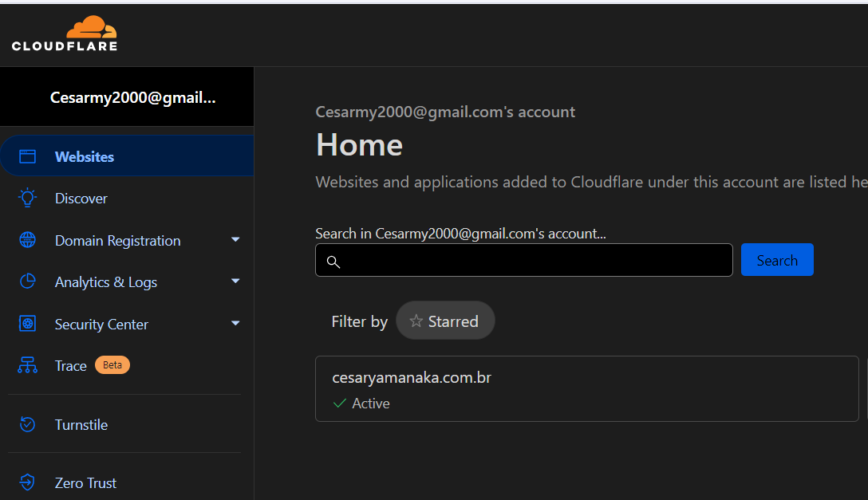Click the Filter by label

[x=359, y=321]
